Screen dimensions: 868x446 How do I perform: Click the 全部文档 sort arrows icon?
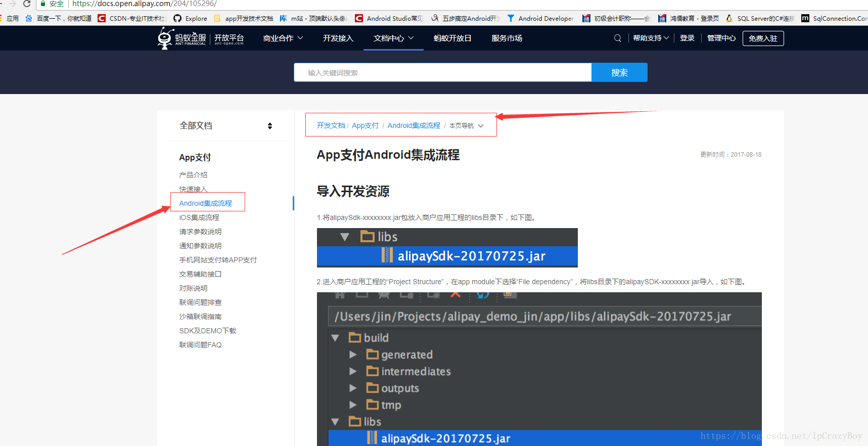click(x=270, y=126)
